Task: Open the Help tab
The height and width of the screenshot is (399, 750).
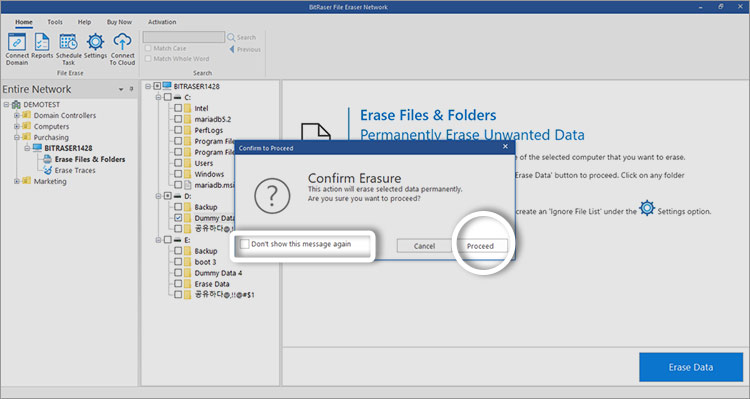Action: click(85, 22)
